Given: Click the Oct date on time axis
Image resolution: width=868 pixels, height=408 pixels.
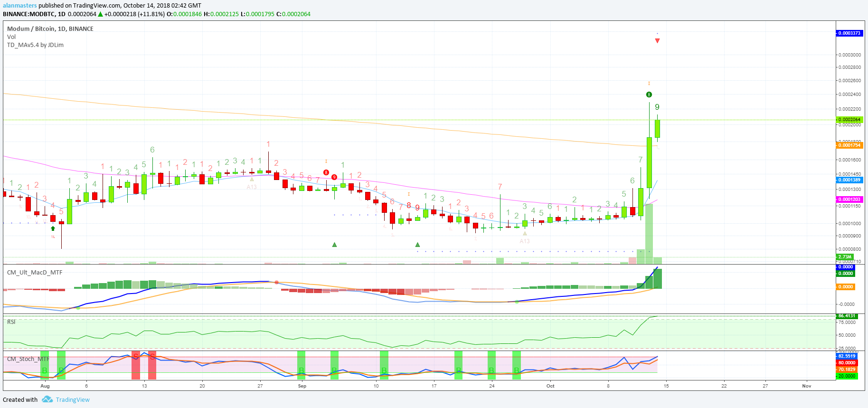Looking at the screenshot, I should 550,386.
